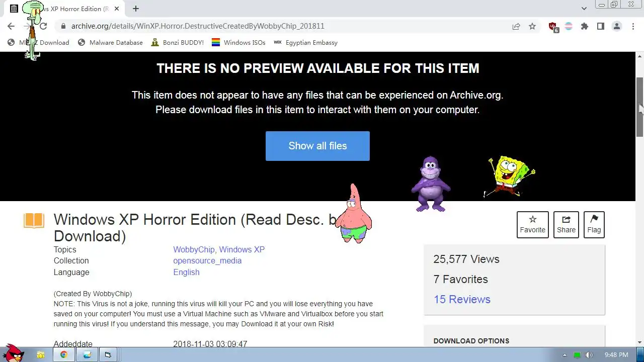Open the Malware Database bookmark
The width and height of the screenshot is (644, 362).
pyautogui.click(x=110, y=43)
